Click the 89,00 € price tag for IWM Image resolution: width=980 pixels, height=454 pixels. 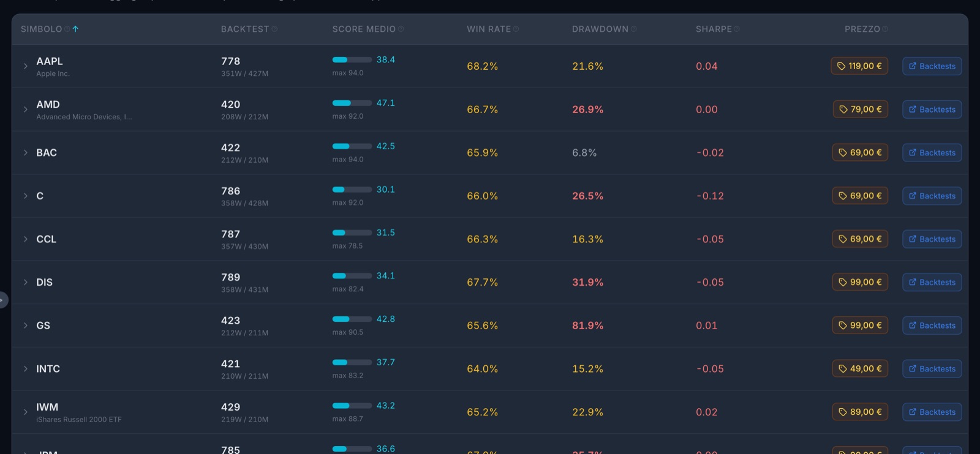coord(860,412)
